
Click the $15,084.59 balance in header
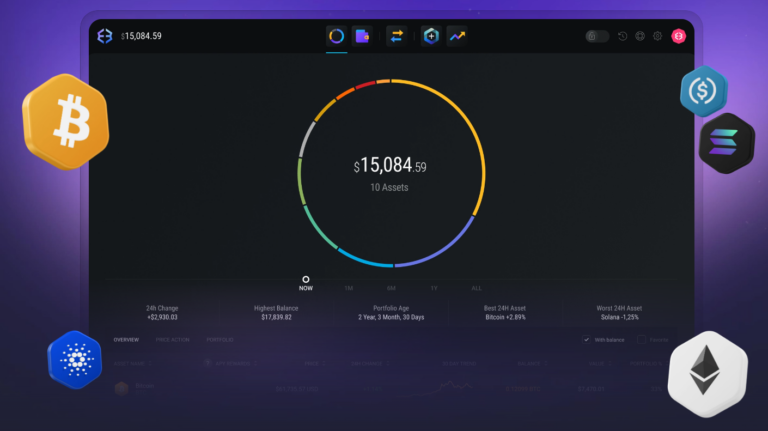[141, 36]
